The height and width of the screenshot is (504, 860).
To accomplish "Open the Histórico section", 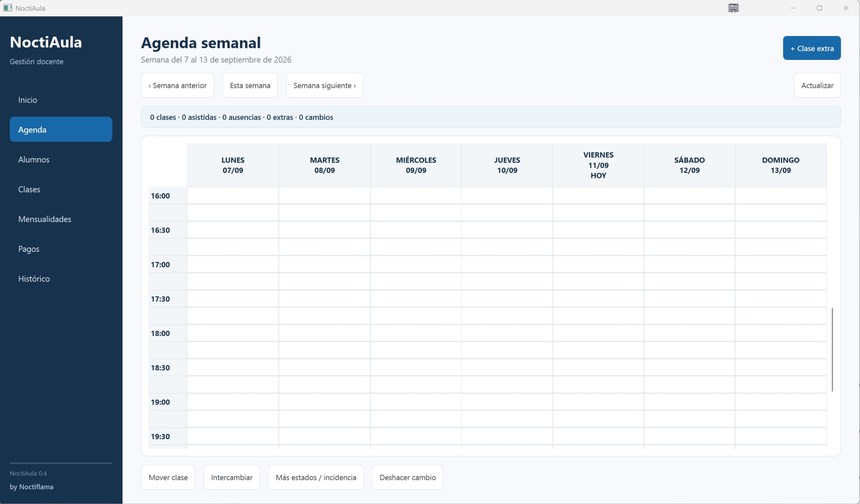I will point(61,279).
